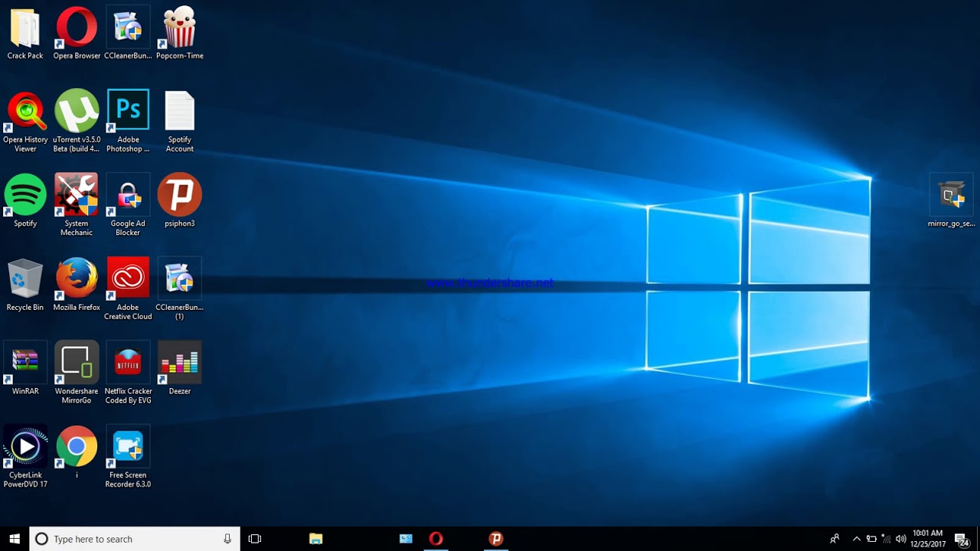The width and height of the screenshot is (980, 551).
Task: Select the uTorrent v3.5.0 Beta shortcut
Action: pyautogui.click(x=77, y=122)
